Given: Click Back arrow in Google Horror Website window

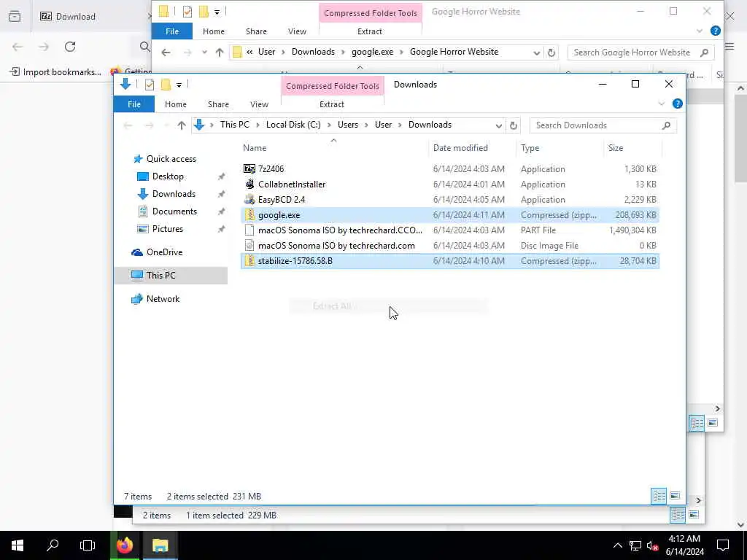Looking at the screenshot, I should pyautogui.click(x=166, y=52).
